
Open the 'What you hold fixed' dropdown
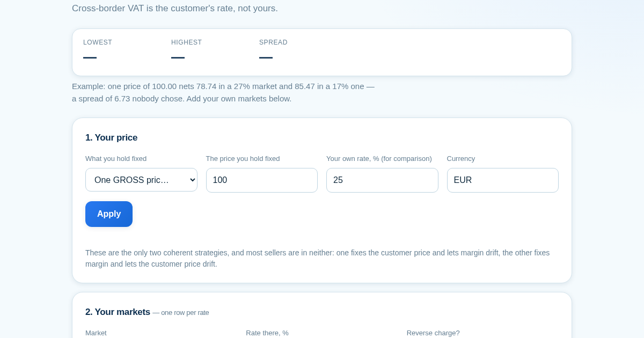pyautogui.click(x=141, y=180)
